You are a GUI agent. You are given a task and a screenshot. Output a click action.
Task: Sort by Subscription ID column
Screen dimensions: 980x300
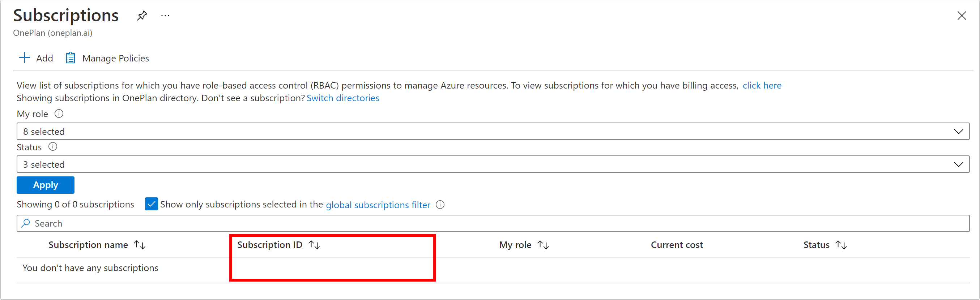click(278, 245)
